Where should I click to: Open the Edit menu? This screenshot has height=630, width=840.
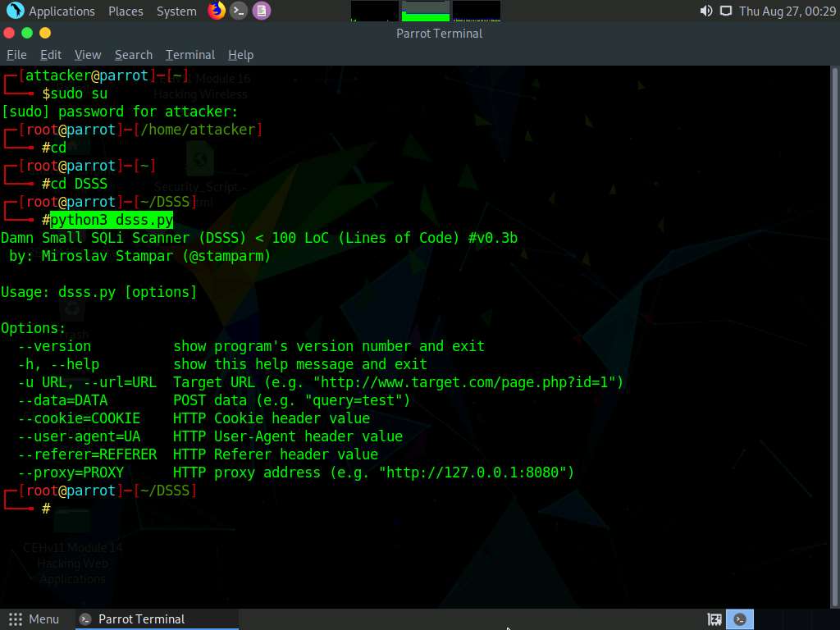pos(50,54)
